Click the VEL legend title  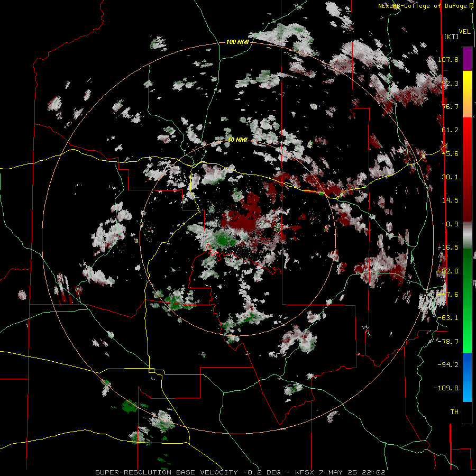pyautogui.click(x=464, y=32)
